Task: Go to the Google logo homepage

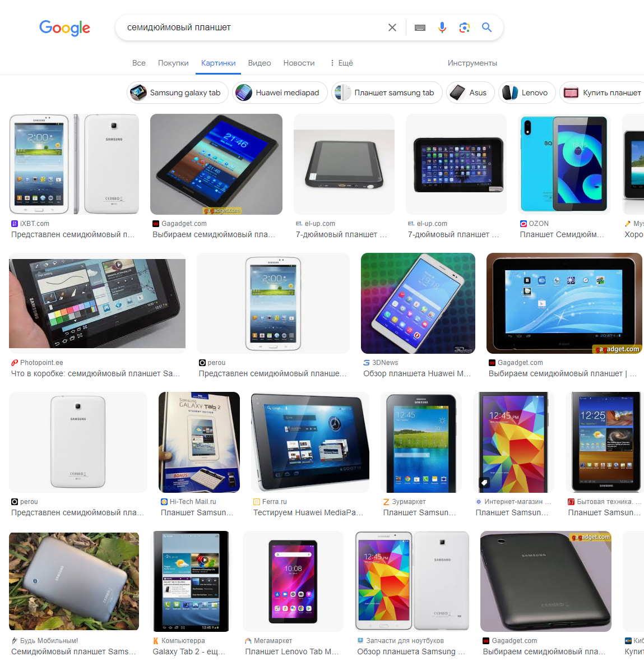Action: 64,28
